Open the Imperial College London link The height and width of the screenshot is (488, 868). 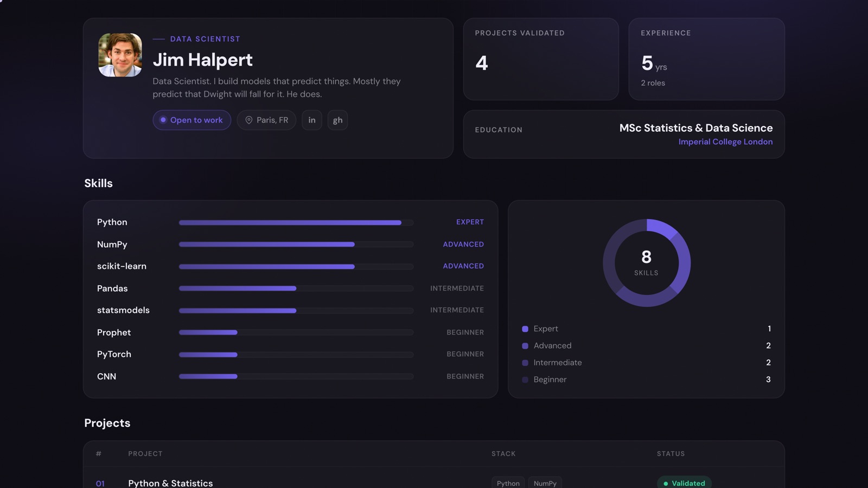click(x=725, y=142)
